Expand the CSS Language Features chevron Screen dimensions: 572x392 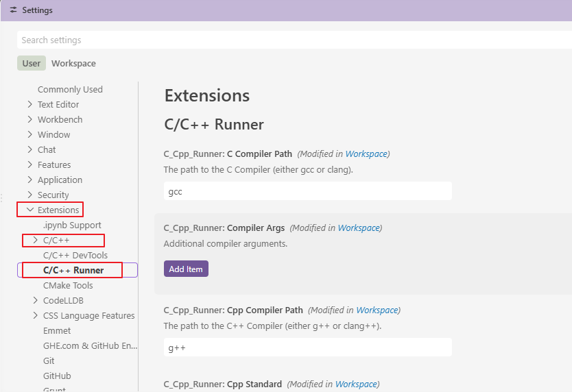36,315
